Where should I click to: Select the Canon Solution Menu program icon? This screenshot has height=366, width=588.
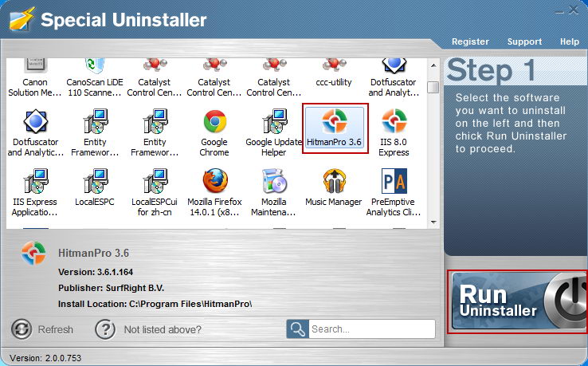coord(35,66)
